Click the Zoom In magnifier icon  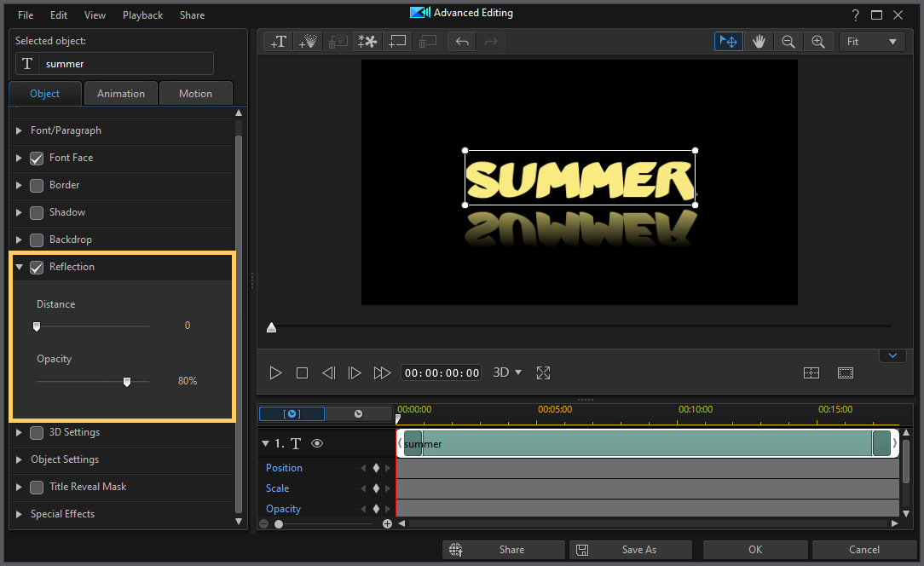tap(818, 41)
